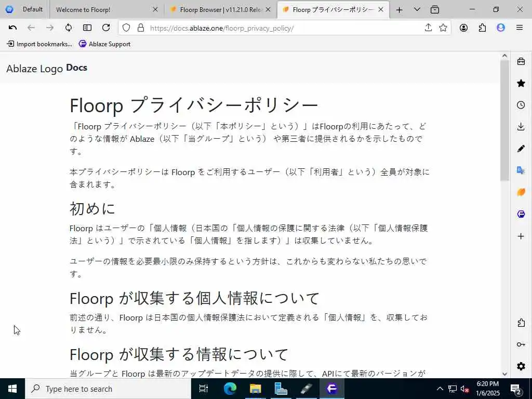Open bookmarks star in the sidebar
The width and height of the screenshot is (532, 399).
(x=521, y=83)
